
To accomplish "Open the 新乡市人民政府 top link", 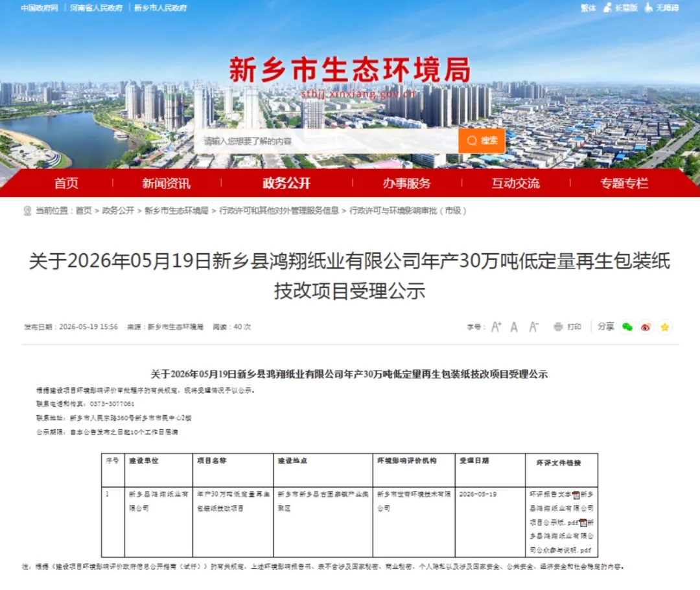I will 160,8.
